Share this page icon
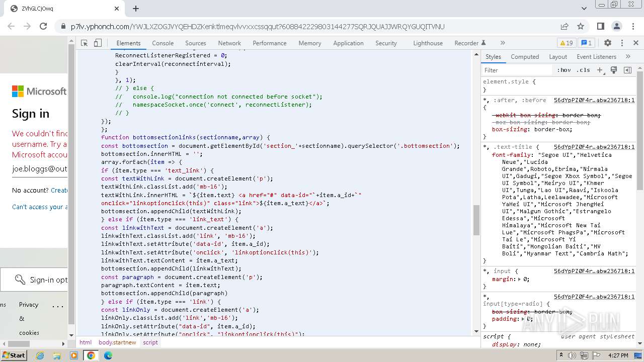The image size is (644, 362). 565,27
